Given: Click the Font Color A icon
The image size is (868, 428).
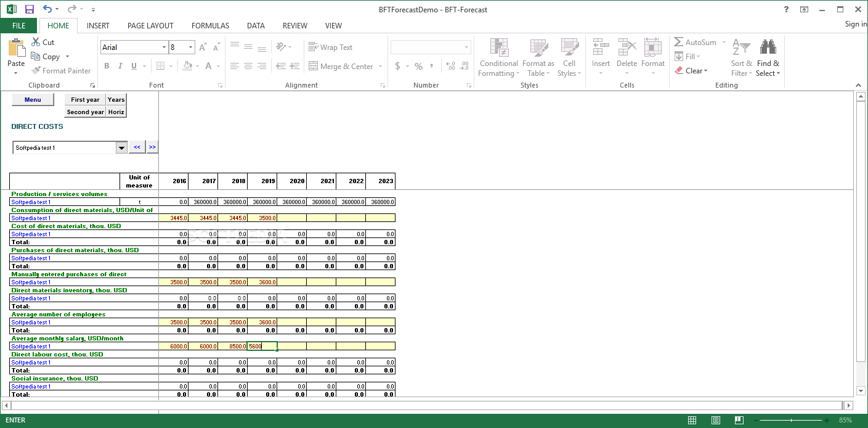Looking at the screenshot, I should tap(209, 66).
